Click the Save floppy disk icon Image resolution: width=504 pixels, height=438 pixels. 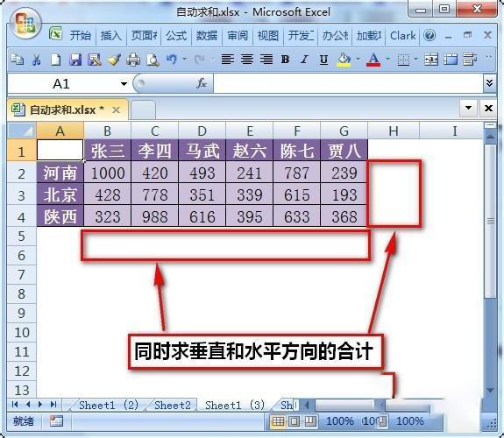[75, 60]
